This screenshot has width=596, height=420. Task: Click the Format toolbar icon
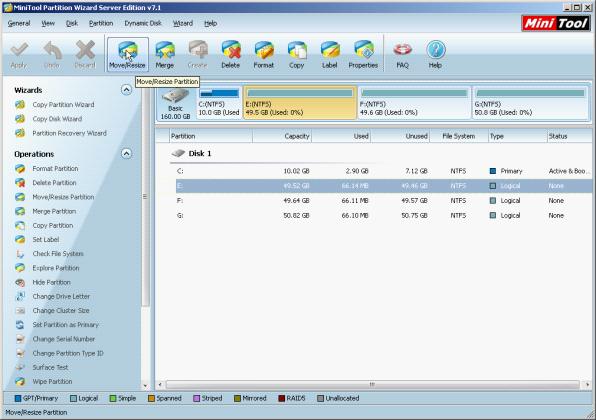[x=264, y=55]
